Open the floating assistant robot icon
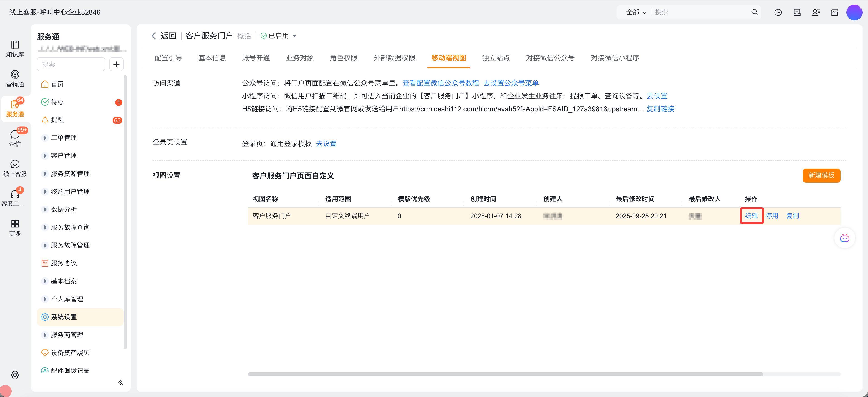Image resolution: width=868 pixels, height=397 pixels. point(844,238)
